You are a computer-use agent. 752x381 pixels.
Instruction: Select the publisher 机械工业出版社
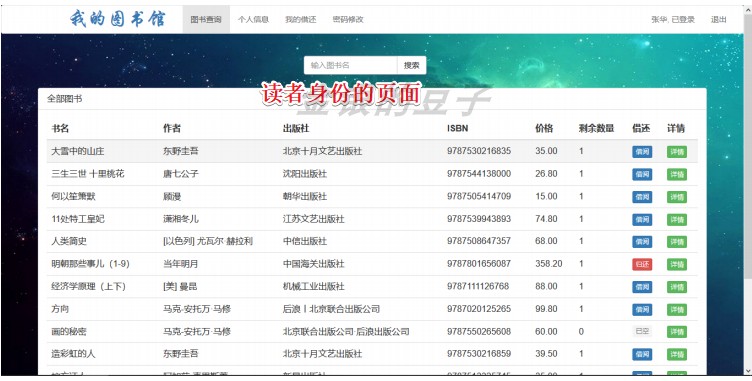(313, 286)
